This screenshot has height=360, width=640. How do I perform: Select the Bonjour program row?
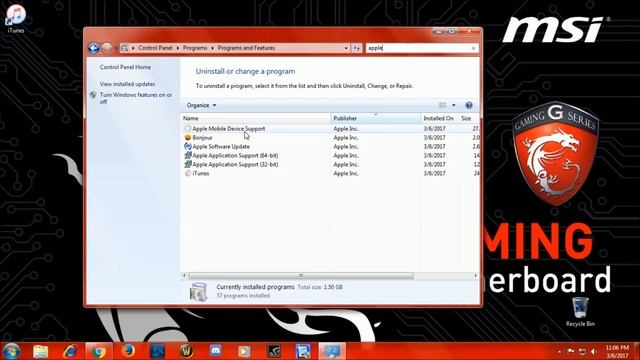330,138
